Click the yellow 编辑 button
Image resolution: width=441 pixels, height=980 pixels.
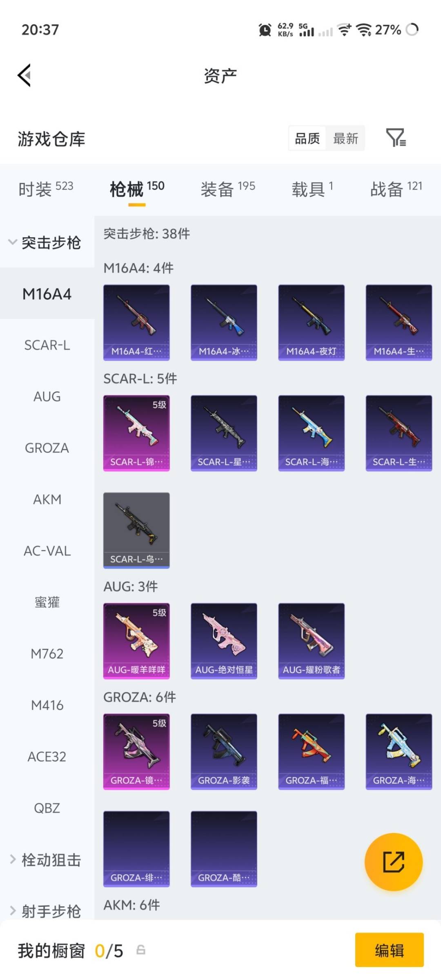pyautogui.click(x=389, y=950)
